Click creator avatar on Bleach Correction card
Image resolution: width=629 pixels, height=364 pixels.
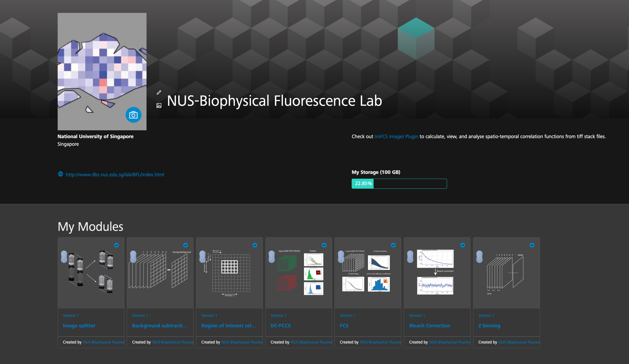coord(410,257)
